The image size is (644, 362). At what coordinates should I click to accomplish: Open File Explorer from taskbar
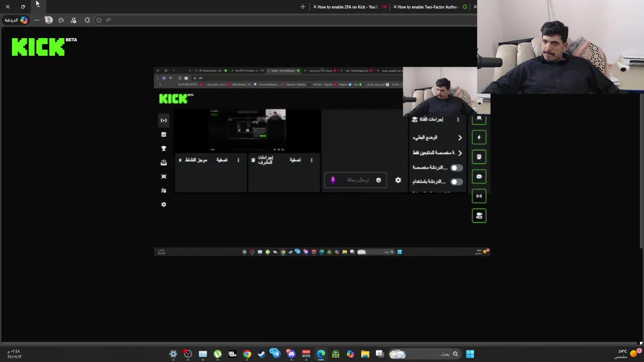tap(365, 354)
